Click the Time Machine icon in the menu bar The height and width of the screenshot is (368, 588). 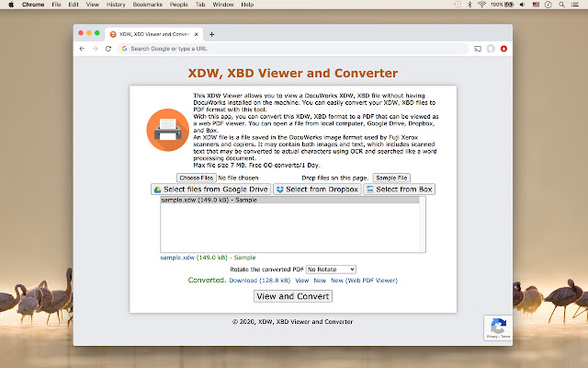(458, 5)
